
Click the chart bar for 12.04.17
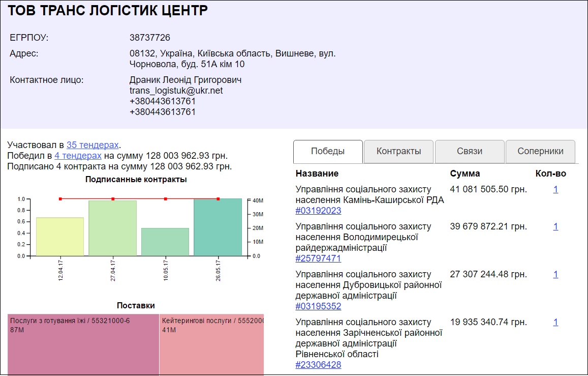click(60, 237)
